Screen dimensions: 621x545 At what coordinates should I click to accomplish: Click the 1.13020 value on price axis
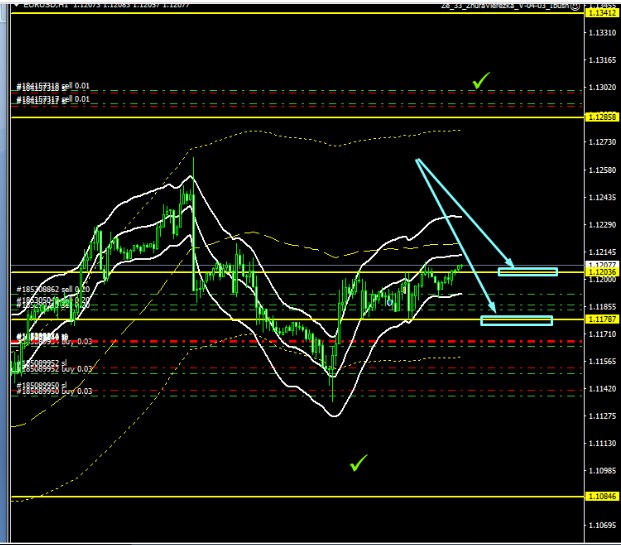[602, 87]
